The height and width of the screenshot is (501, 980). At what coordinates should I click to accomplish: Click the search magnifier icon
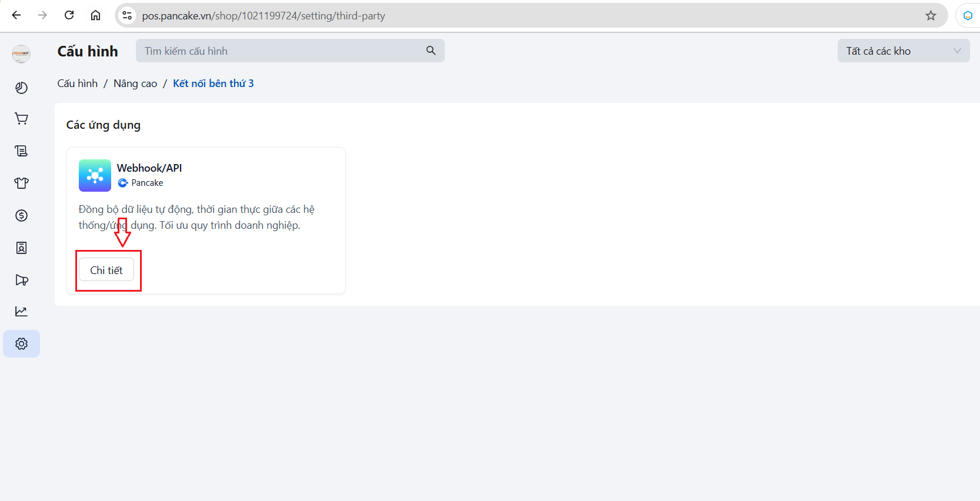(431, 51)
